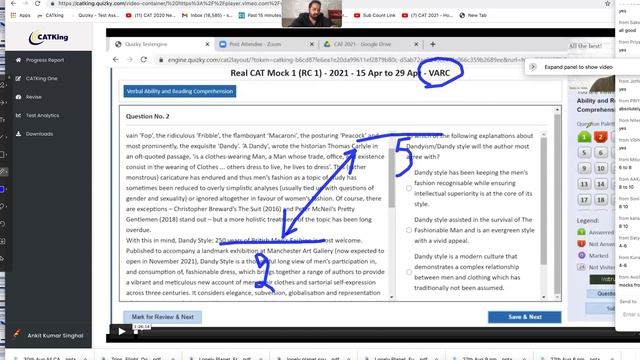Go to question 2 in the palette
This screenshot has width=640, height=360.
pyautogui.click(x=600, y=137)
